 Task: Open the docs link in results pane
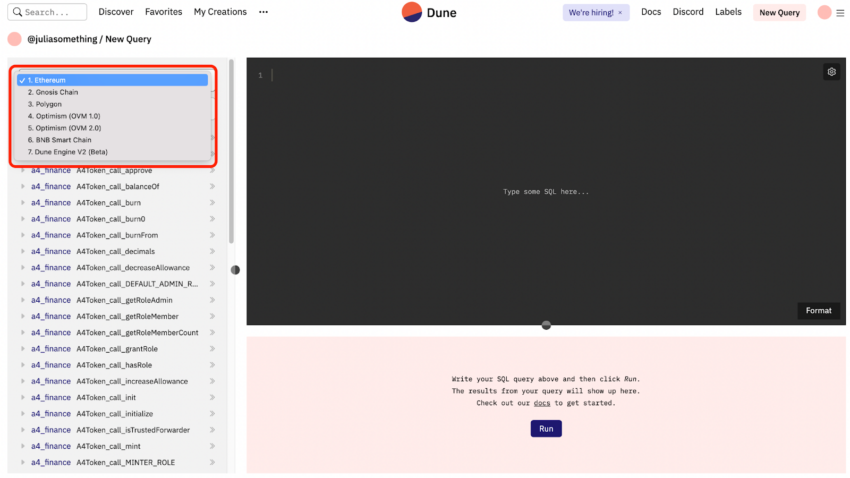[542, 403]
